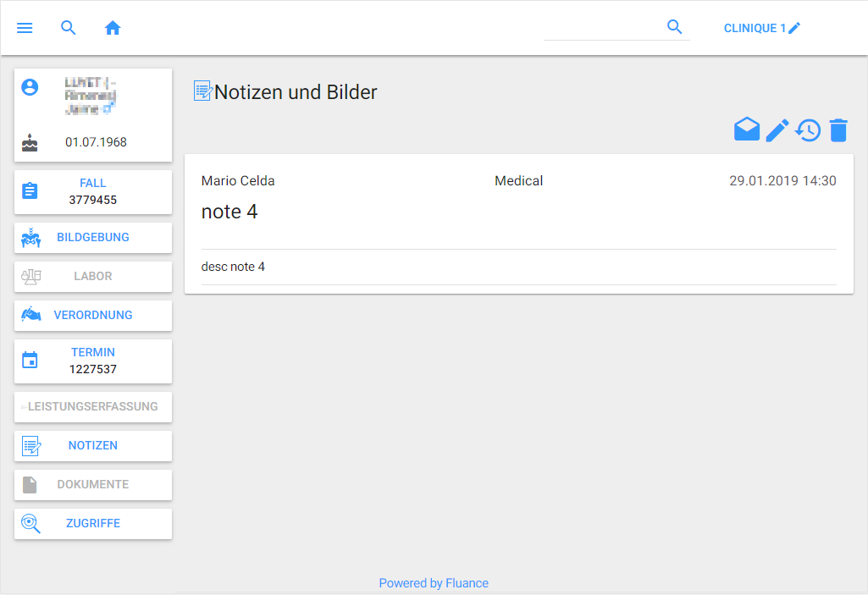Select the note 4 title
868x595 pixels.
point(229,212)
